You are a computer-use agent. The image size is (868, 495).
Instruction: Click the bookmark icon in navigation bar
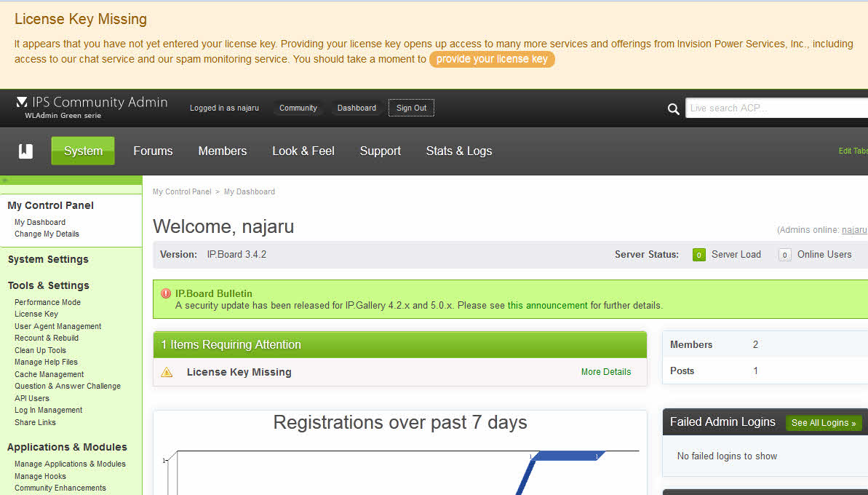26,151
